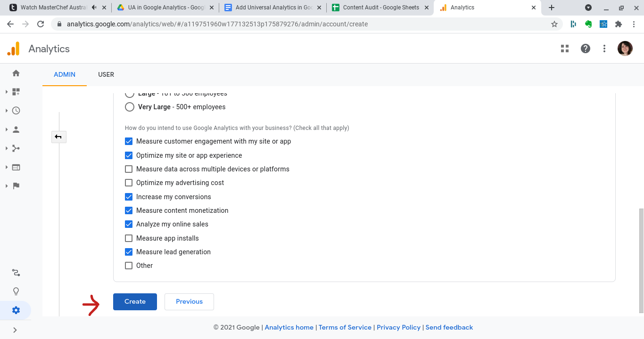The height and width of the screenshot is (339, 644).
Task: Click the Help question mark icon
Action: (586, 48)
